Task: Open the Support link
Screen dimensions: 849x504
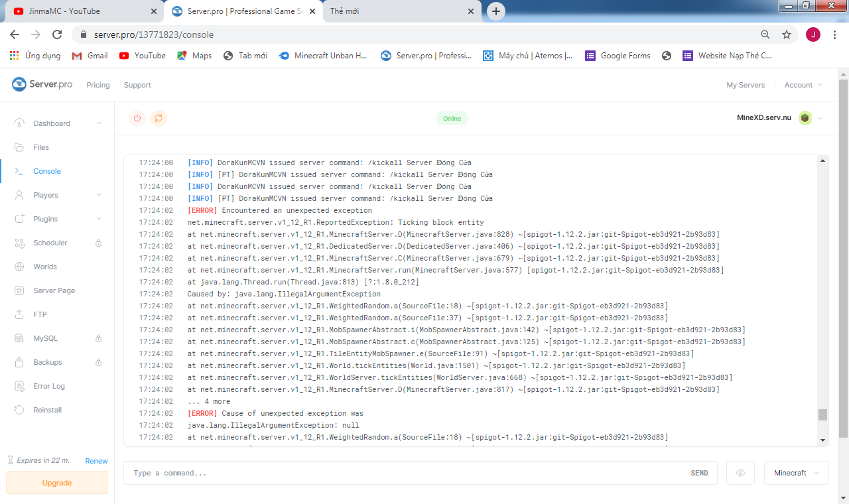Action: (x=137, y=85)
